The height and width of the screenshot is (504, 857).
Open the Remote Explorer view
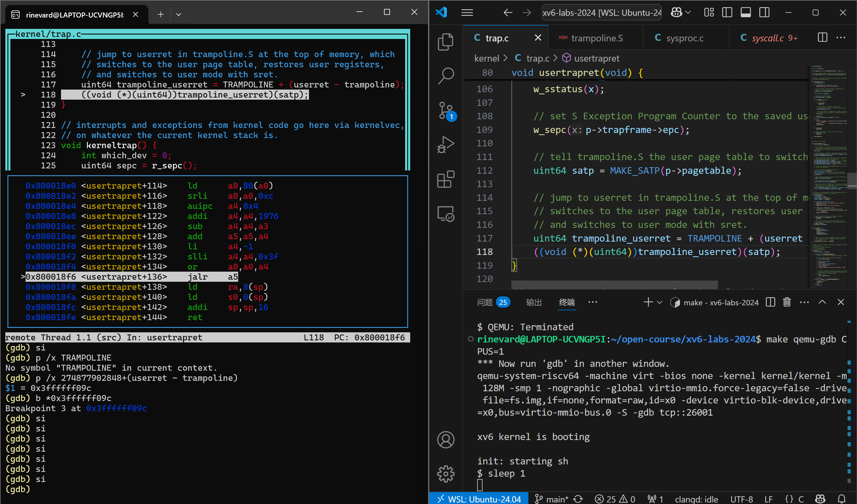click(445, 214)
